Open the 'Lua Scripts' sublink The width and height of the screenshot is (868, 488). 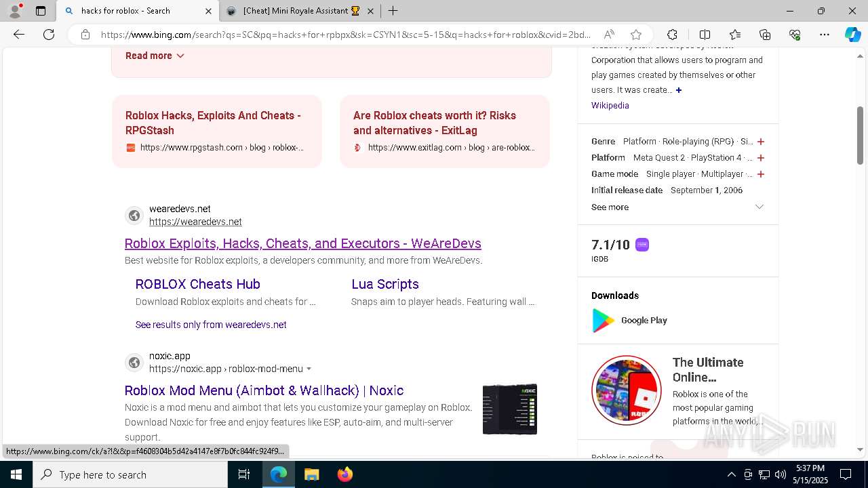(385, 284)
